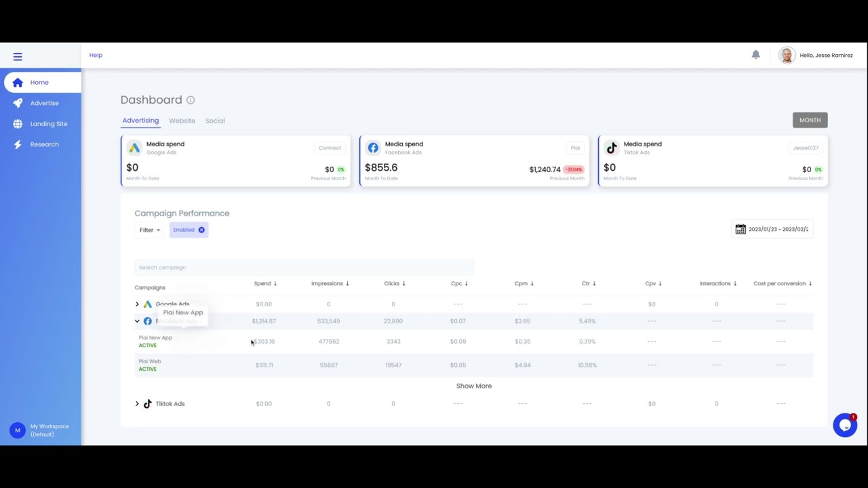Image resolution: width=868 pixels, height=488 pixels.
Task: Click the $1,240.74 previous month value
Action: tap(545, 169)
